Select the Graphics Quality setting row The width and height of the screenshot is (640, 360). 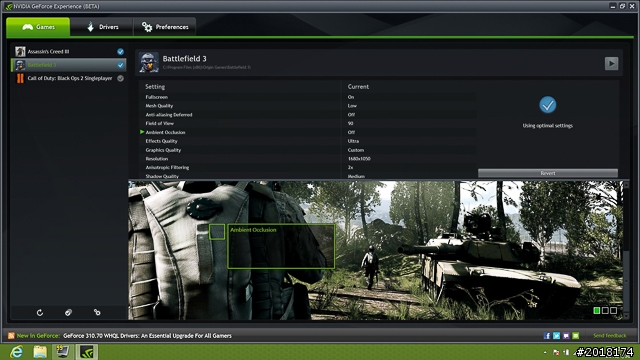307,150
